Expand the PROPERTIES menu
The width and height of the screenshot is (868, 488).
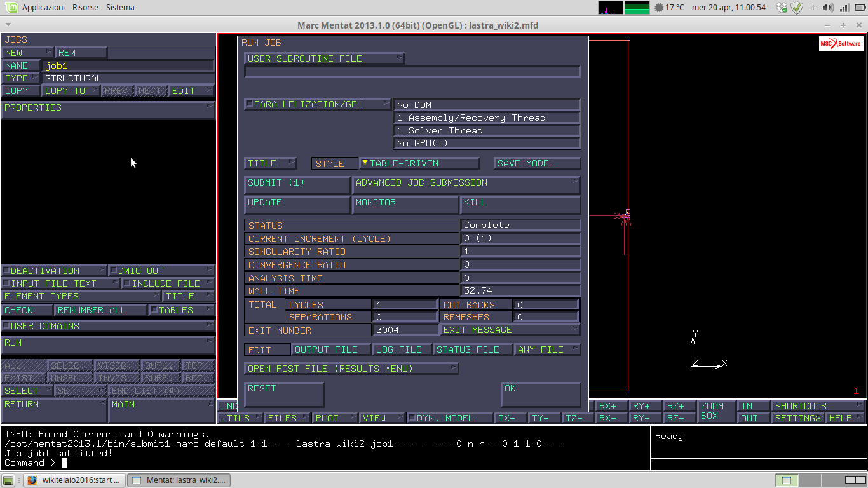pyautogui.click(x=108, y=109)
